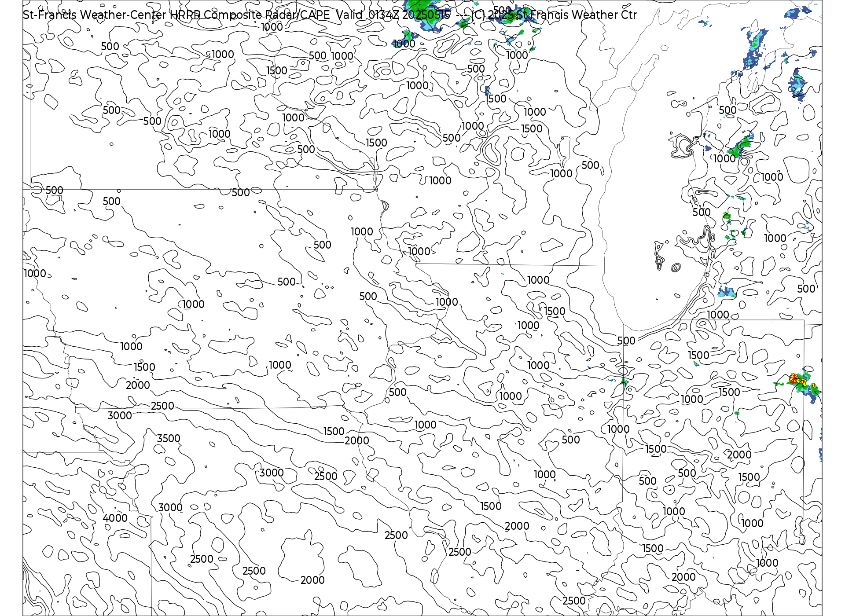Click the "HRRR Composite Radar/CAPE" title text
The height and width of the screenshot is (616, 845).
click(250, 15)
